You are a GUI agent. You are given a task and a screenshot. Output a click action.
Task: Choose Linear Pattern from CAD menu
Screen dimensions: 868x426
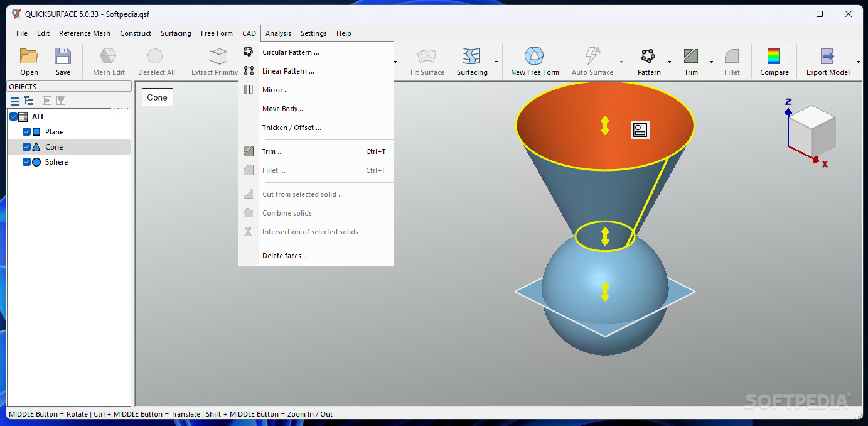coord(316,71)
